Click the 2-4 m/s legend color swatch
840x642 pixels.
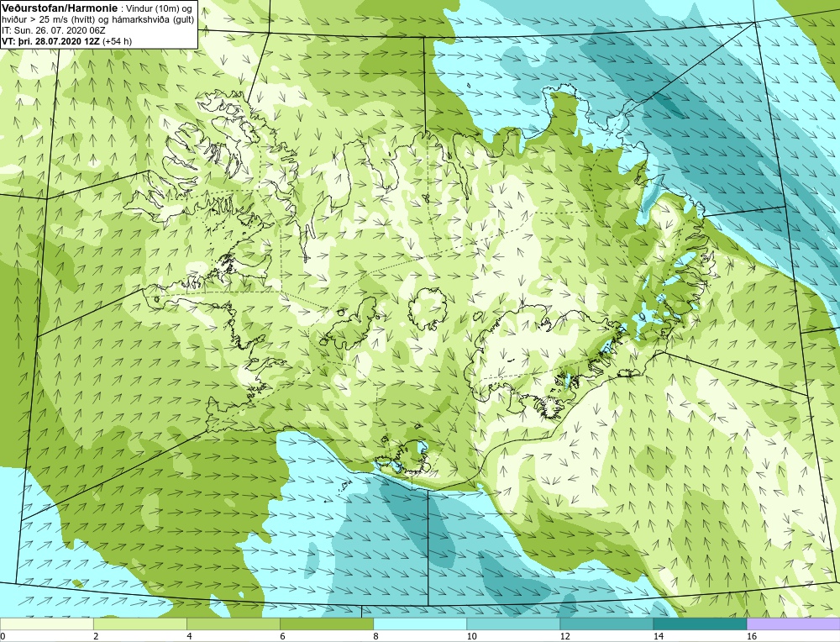tap(139, 624)
